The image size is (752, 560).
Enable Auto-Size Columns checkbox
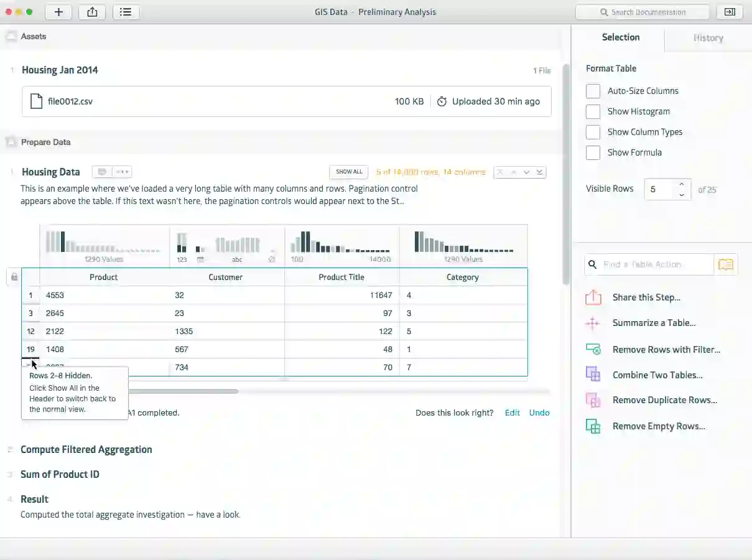tap(593, 91)
